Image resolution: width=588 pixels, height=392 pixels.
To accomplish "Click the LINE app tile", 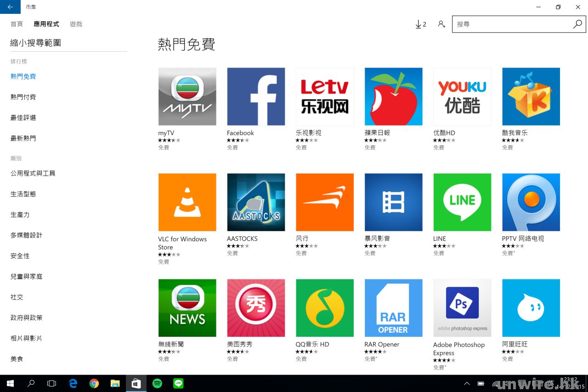I will [462, 202].
